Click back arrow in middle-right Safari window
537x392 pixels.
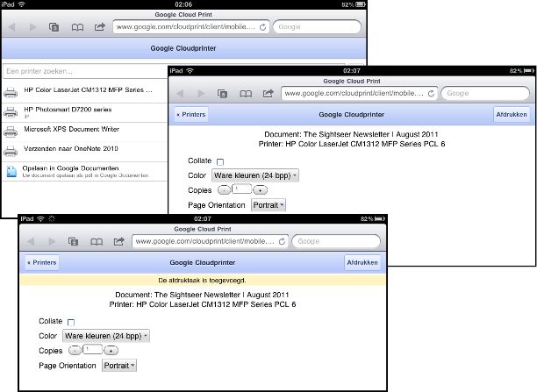click(x=181, y=94)
